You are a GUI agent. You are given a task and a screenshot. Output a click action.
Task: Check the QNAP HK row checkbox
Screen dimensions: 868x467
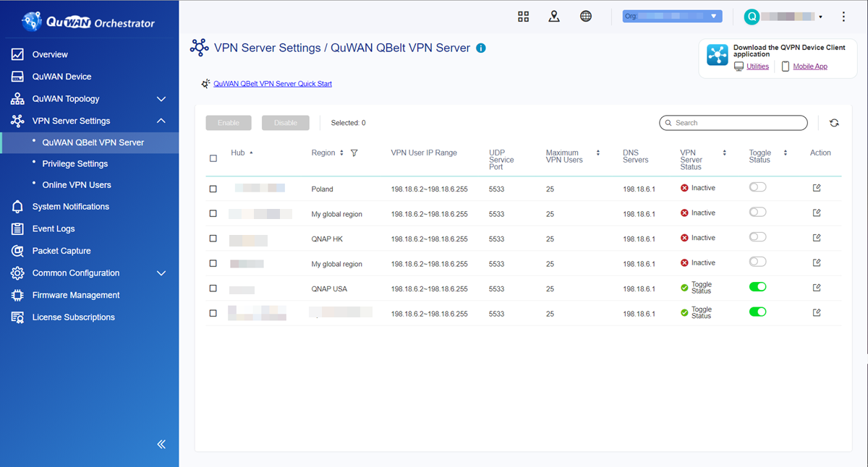pyautogui.click(x=213, y=239)
